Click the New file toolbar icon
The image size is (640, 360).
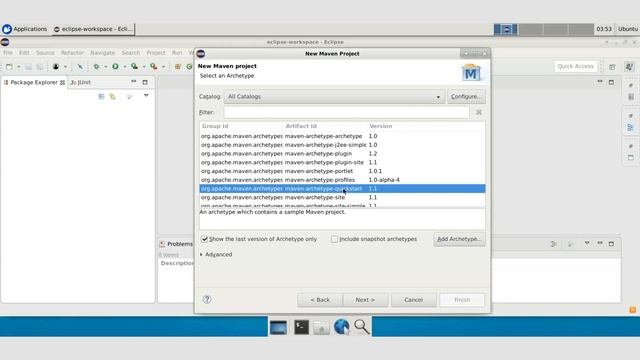pos(9,67)
